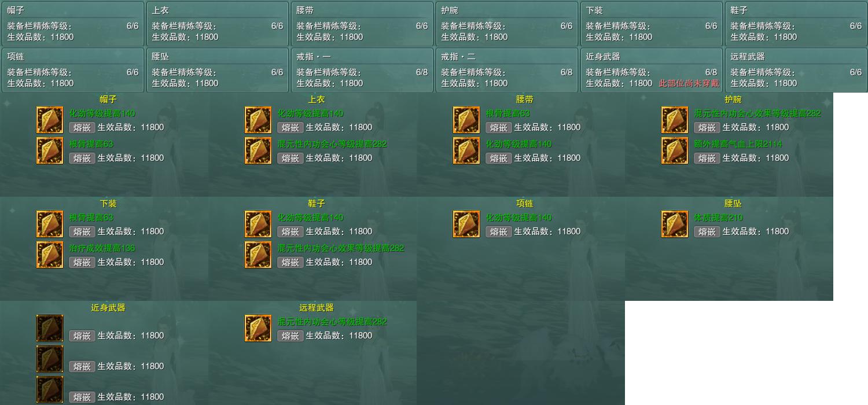
Task: Select the 近身武器 panel with unworn warning
Action: [651, 70]
